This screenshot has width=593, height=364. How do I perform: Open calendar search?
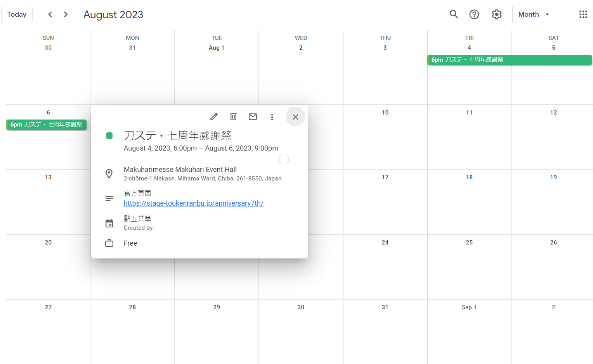pyautogui.click(x=454, y=14)
